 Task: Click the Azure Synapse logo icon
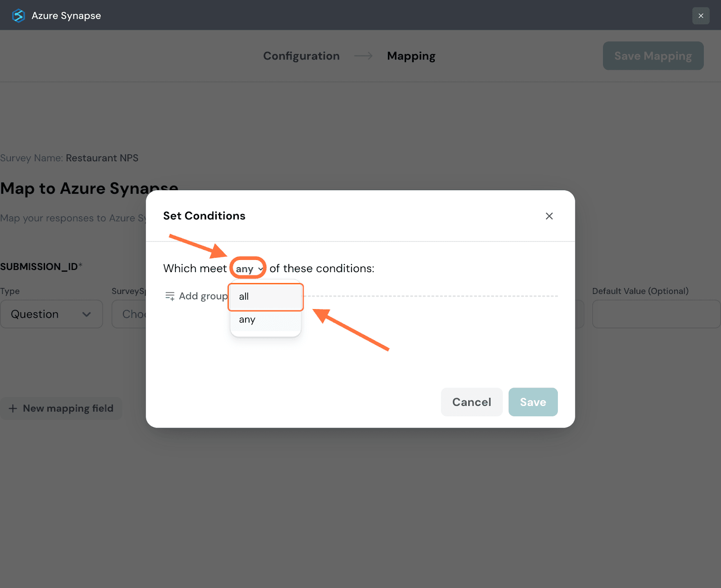18,16
